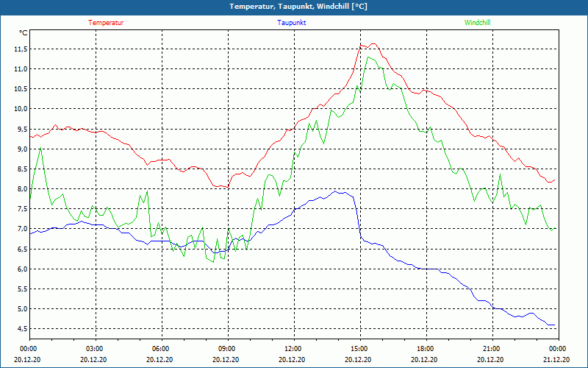The image size is (588, 368).
Task: Select the 11,5 y-axis value
Action: pos(21,49)
